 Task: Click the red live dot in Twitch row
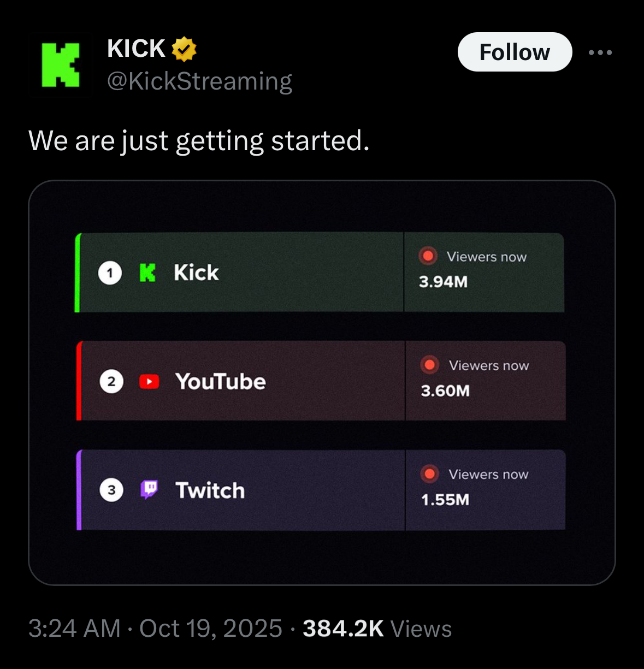click(x=430, y=473)
